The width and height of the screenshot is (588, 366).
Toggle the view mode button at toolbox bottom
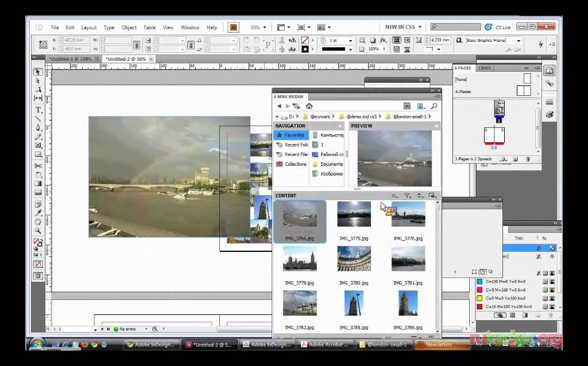click(x=38, y=276)
